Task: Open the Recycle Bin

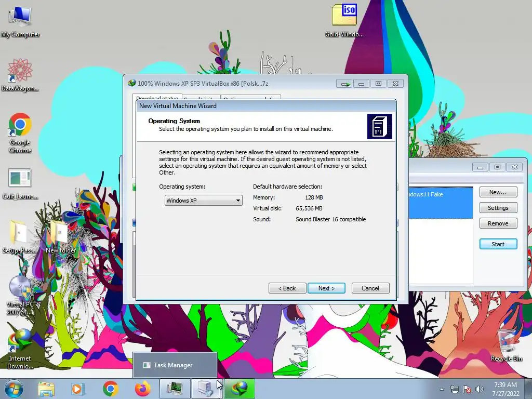Action: pos(507,345)
